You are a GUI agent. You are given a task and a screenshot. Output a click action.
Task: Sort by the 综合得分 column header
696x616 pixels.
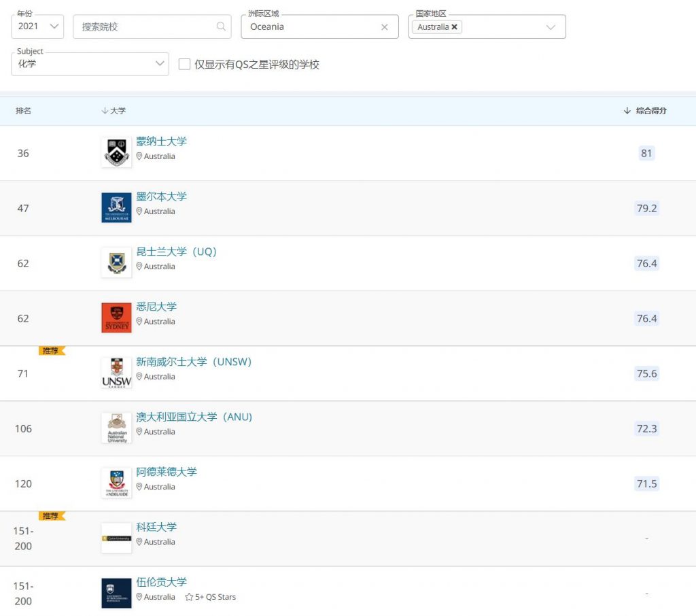pyautogui.click(x=645, y=111)
